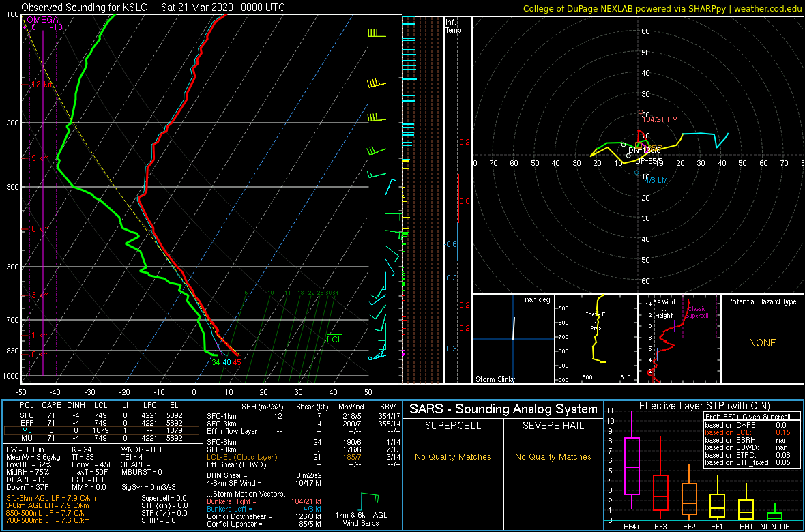The image size is (805, 532).
Task: Click the NONE hazard type value
Action: pos(763,343)
